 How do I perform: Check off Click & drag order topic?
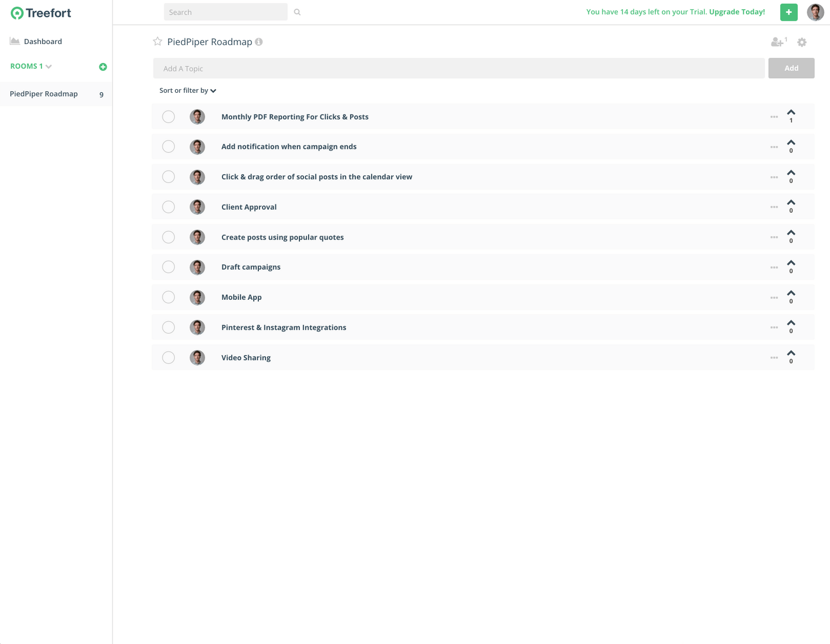pyautogui.click(x=169, y=177)
